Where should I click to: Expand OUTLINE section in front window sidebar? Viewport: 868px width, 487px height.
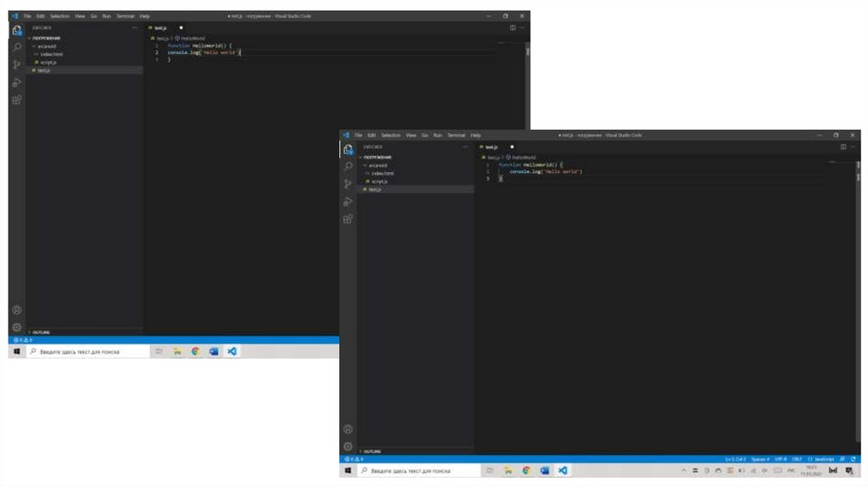[x=372, y=451]
